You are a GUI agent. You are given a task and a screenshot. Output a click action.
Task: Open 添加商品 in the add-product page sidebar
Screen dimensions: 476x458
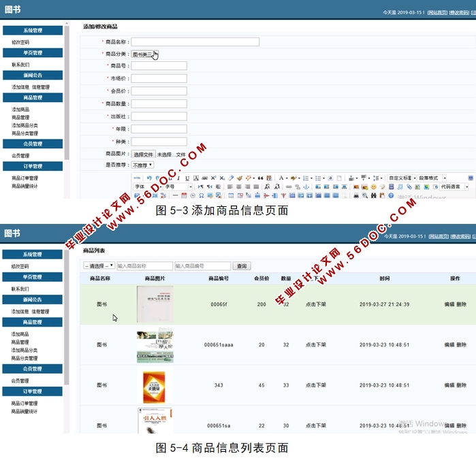point(20,110)
